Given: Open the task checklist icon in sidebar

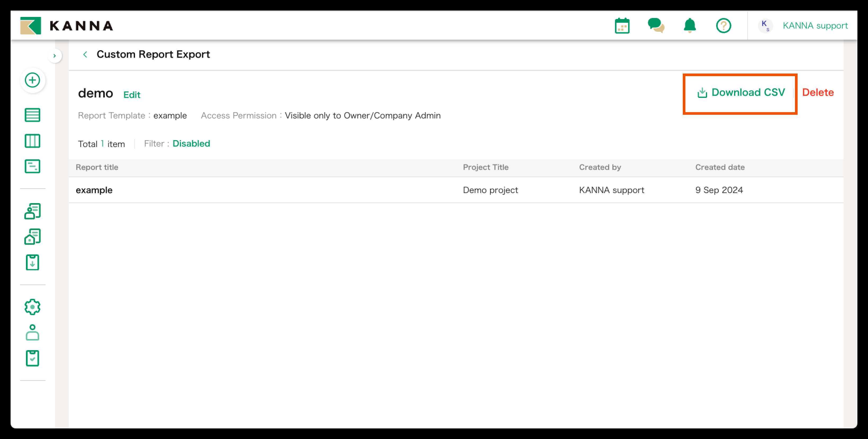Looking at the screenshot, I should tap(33, 358).
